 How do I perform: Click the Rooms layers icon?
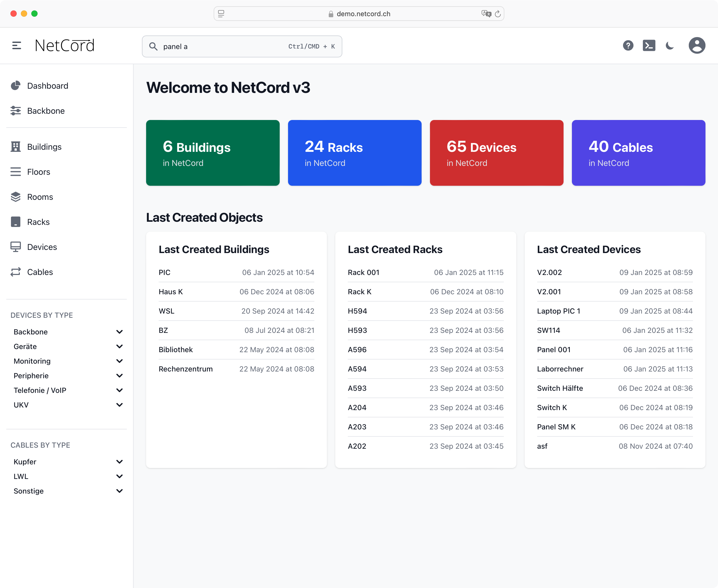(16, 197)
